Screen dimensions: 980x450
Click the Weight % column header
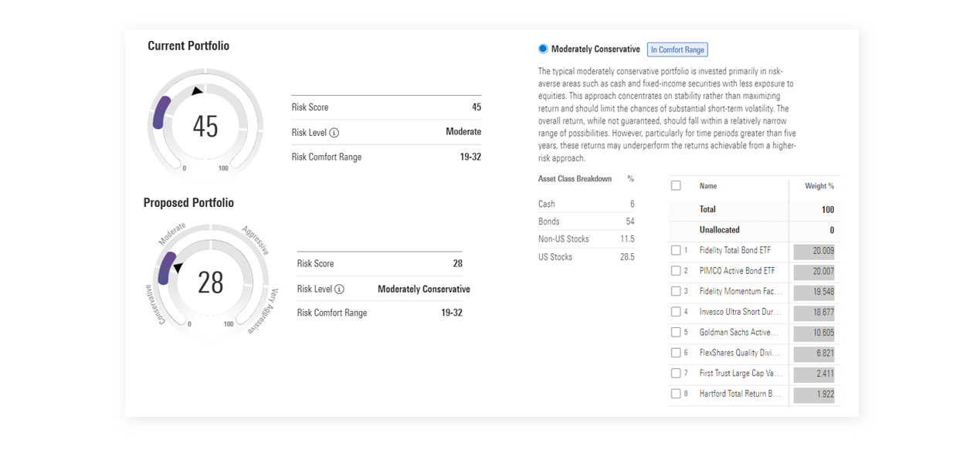pyautogui.click(x=819, y=186)
